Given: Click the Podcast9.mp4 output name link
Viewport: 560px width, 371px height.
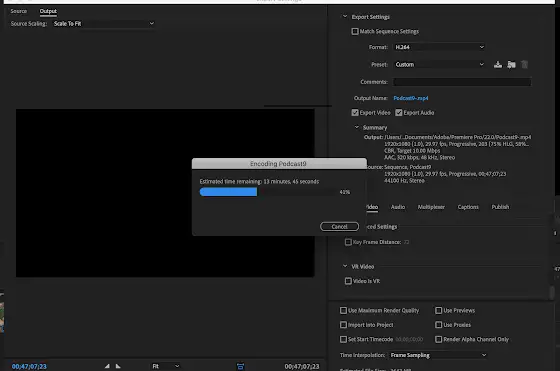Looking at the screenshot, I should 411,98.
